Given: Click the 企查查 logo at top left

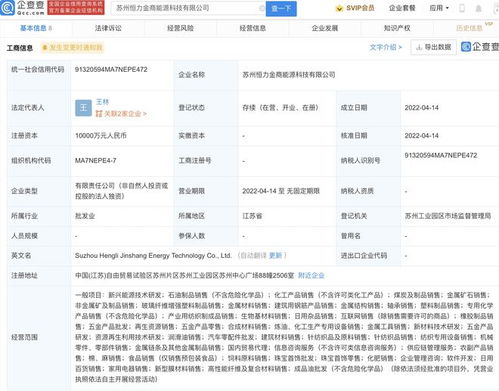Looking at the screenshot, I should [23, 8].
